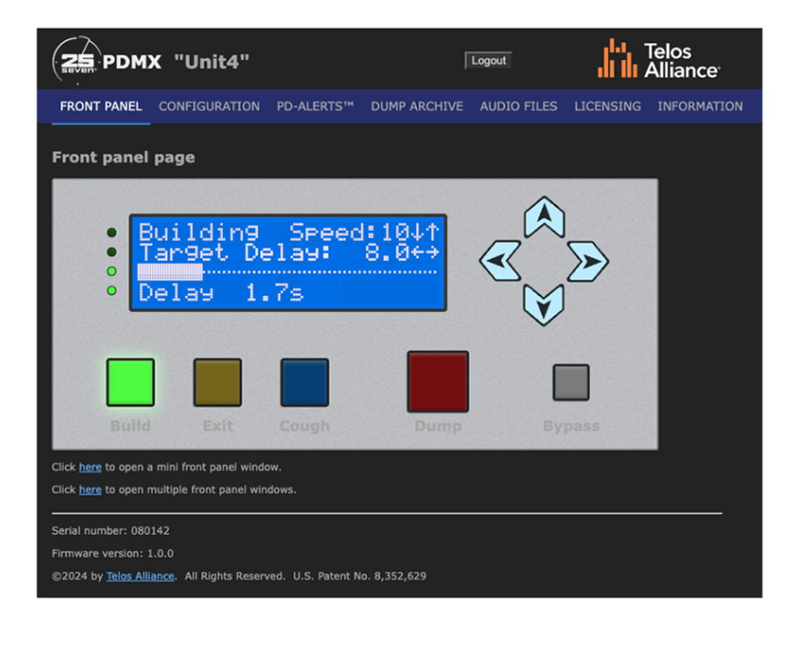Open the multiple front panel windows link
The width and height of the screenshot is (812, 649).
coord(90,490)
